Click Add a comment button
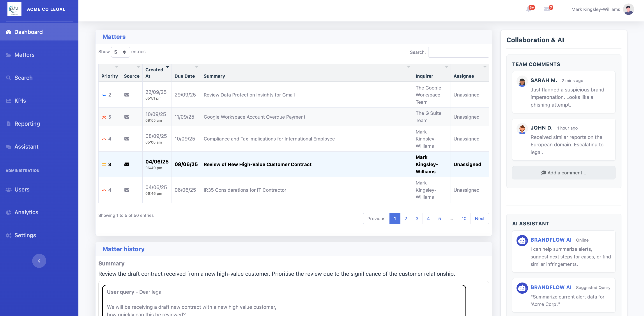Screen dimensions: 644x316 point(563,173)
